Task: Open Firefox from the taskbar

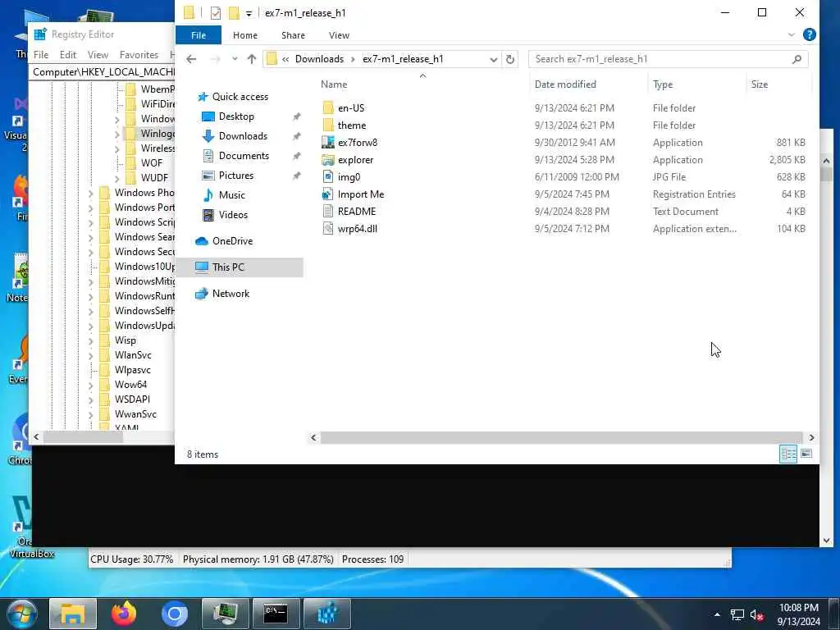Action: (123, 614)
